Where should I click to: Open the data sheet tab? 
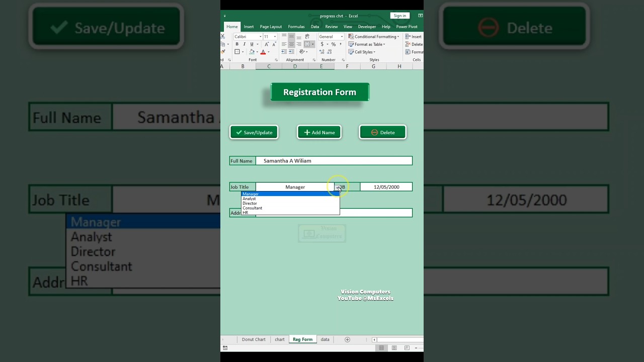(325, 339)
